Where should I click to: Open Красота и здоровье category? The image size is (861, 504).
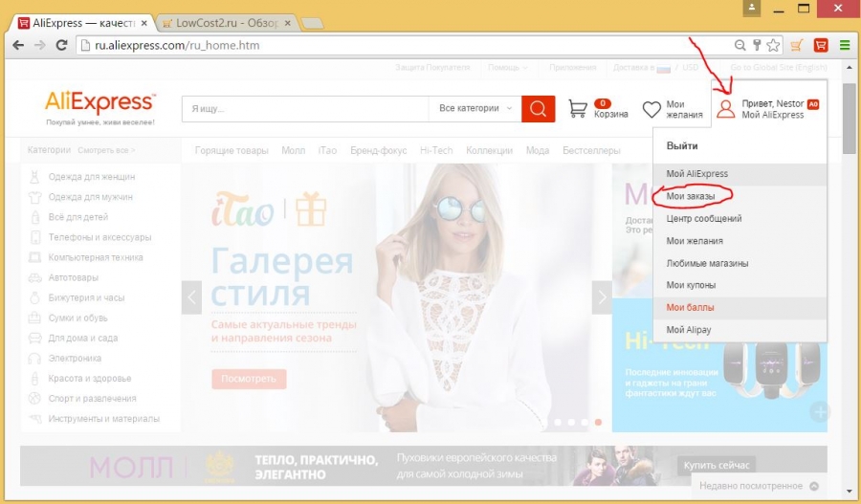(x=90, y=379)
